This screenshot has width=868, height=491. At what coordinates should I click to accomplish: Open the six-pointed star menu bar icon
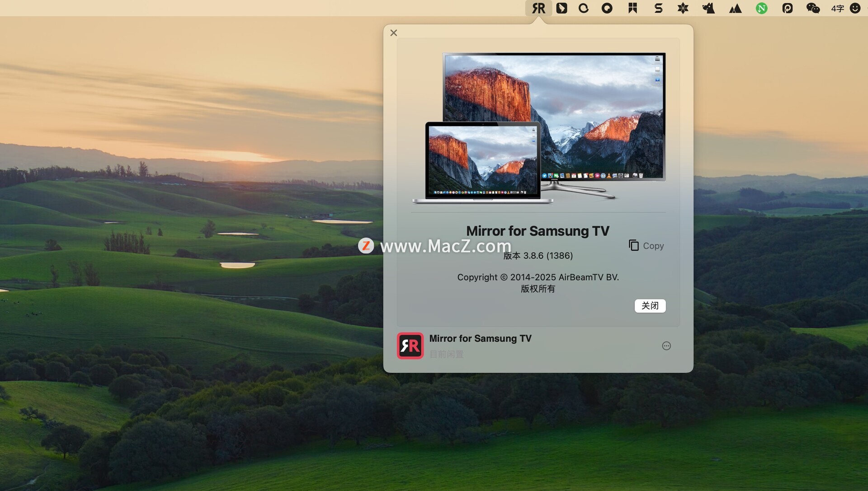(x=683, y=8)
